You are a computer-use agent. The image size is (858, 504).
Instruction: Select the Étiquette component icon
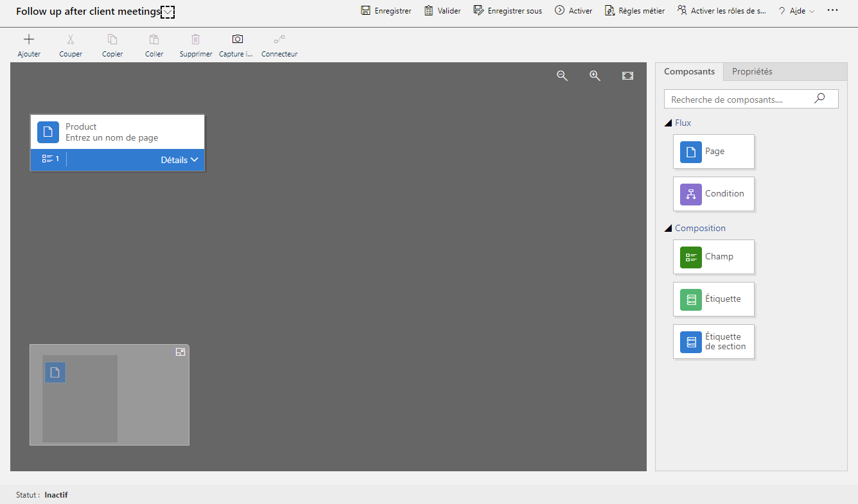691,299
